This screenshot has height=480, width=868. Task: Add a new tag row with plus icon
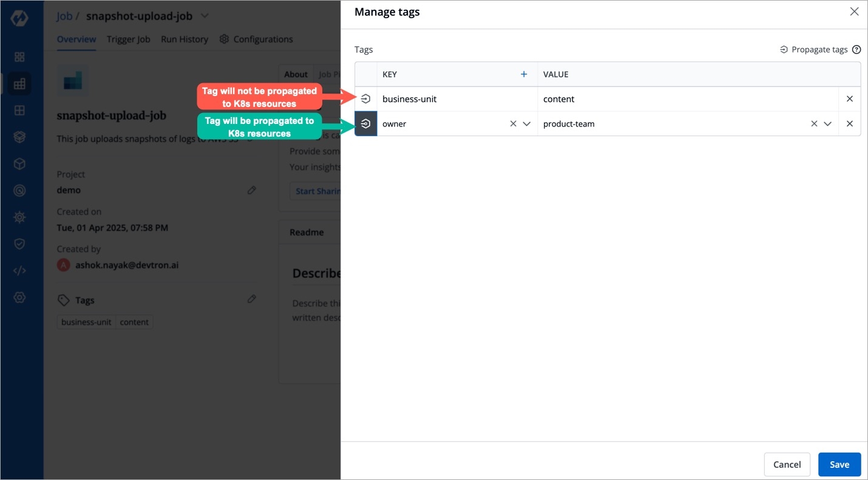click(524, 74)
